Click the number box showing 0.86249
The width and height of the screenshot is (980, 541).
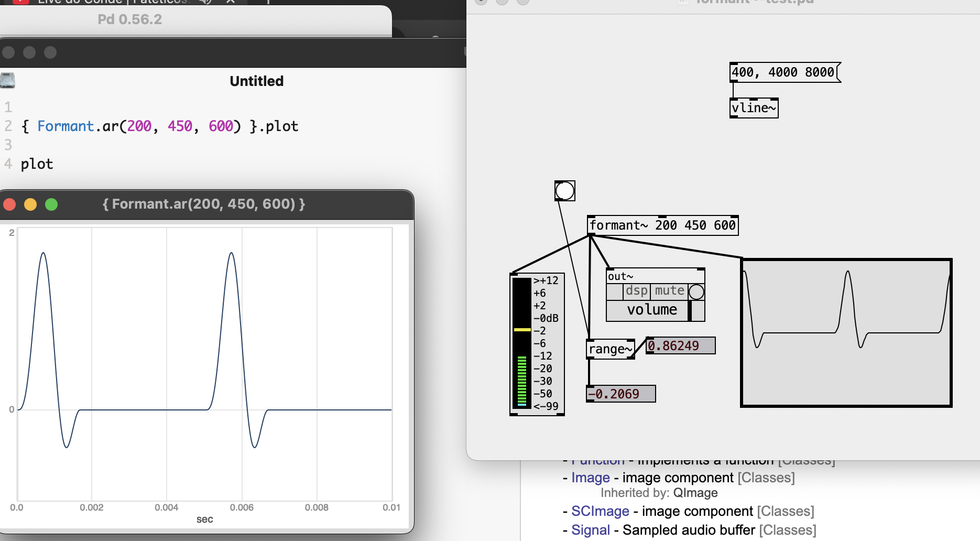tap(680, 345)
